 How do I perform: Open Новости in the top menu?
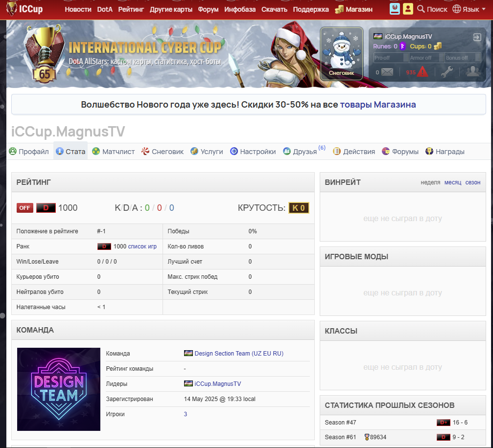[x=78, y=9]
